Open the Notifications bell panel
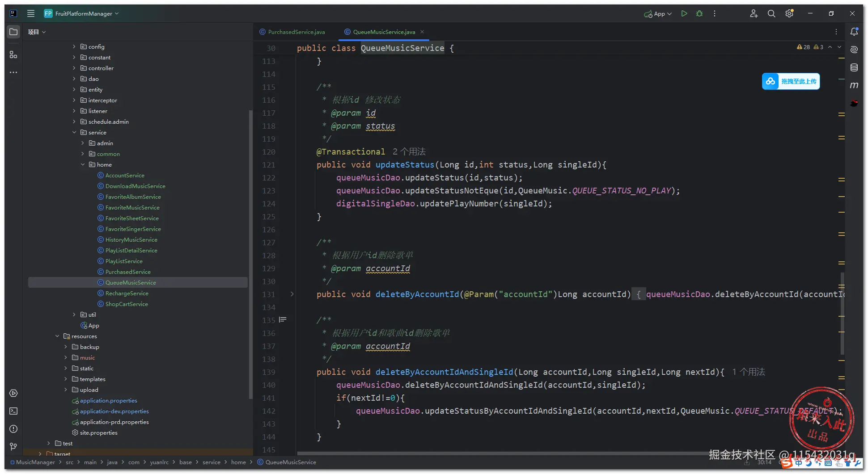This screenshot has height=474, width=868. click(x=854, y=32)
